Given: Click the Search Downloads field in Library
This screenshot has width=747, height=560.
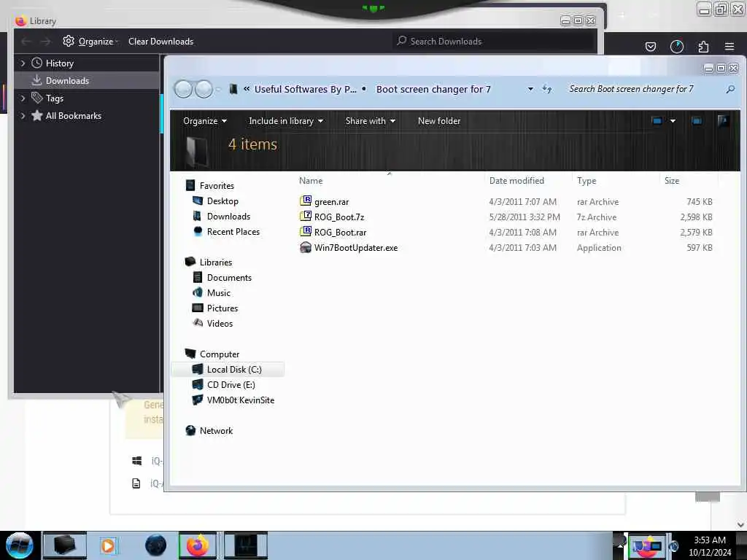Looking at the screenshot, I should [x=493, y=42].
